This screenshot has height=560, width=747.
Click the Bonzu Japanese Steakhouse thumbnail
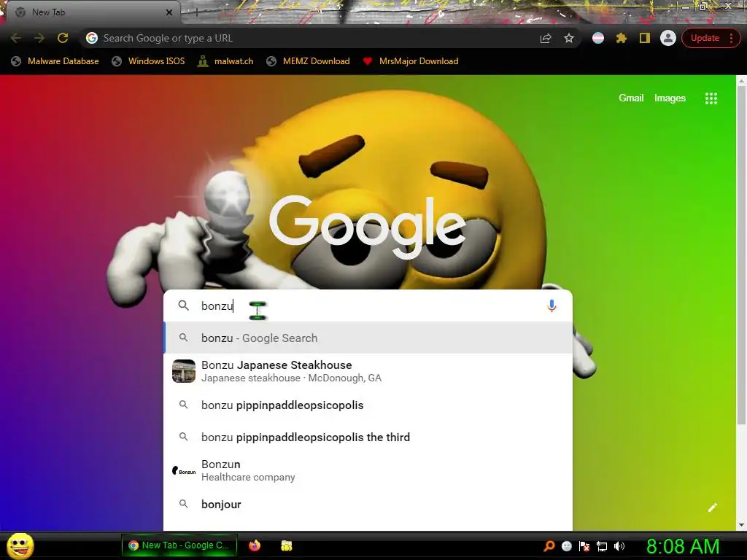[x=184, y=371]
